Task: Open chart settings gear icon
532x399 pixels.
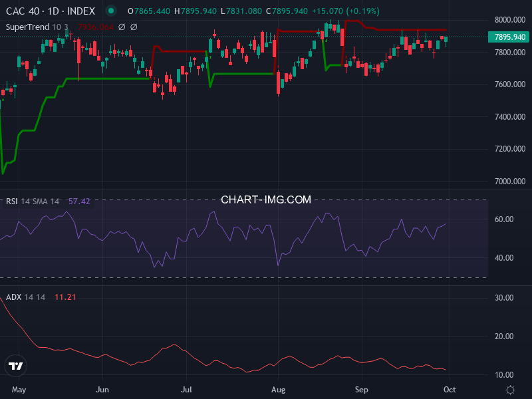Action: point(510,390)
